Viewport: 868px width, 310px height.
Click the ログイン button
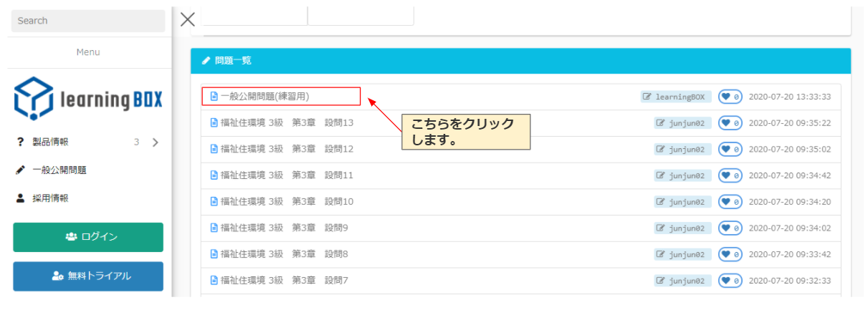(88, 237)
